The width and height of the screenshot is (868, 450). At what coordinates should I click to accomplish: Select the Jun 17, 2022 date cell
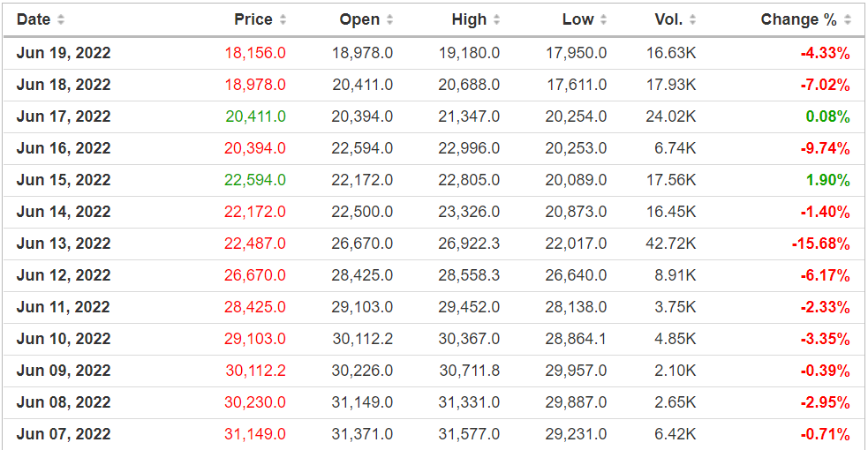click(64, 116)
